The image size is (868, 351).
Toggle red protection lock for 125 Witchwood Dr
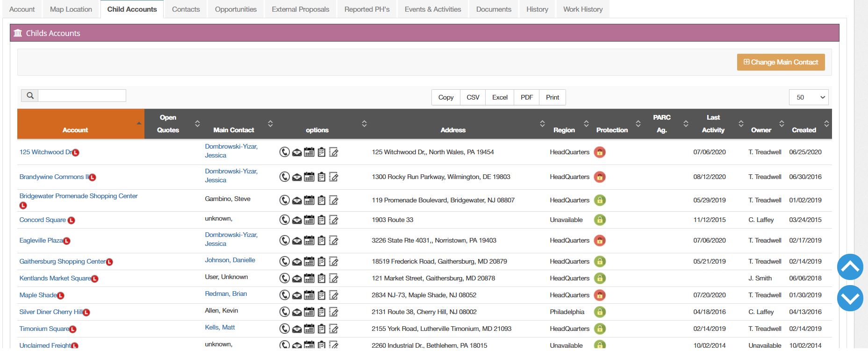point(600,152)
